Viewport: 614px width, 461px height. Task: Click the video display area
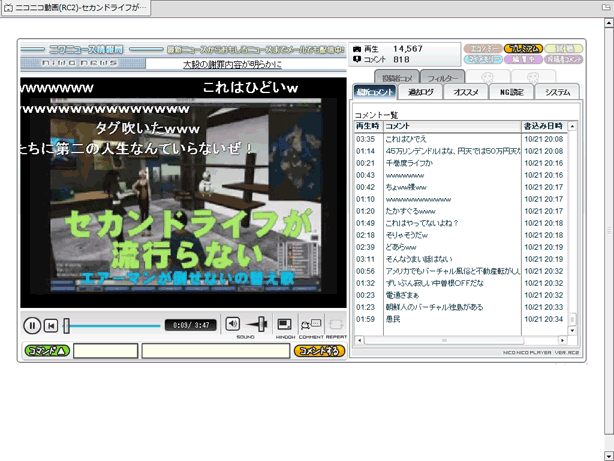pos(183,193)
